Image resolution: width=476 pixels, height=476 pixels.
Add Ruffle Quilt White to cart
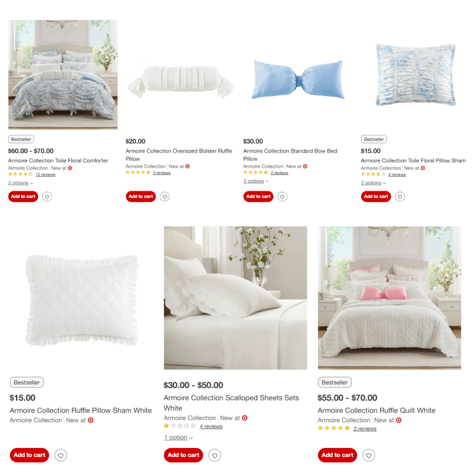(337, 455)
